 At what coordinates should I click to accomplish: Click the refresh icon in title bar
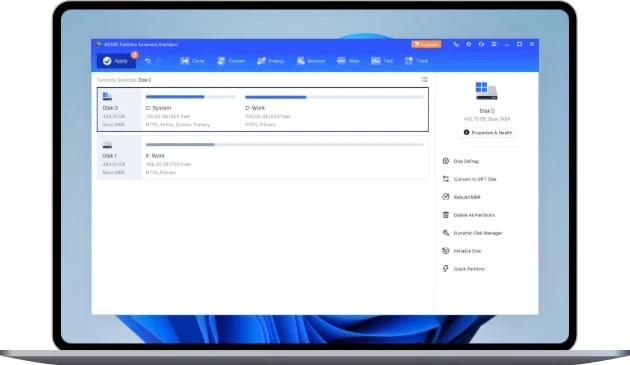coord(481,44)
